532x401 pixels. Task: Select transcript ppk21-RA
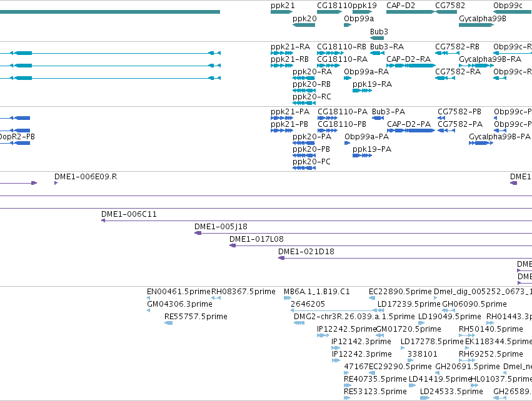282,53
